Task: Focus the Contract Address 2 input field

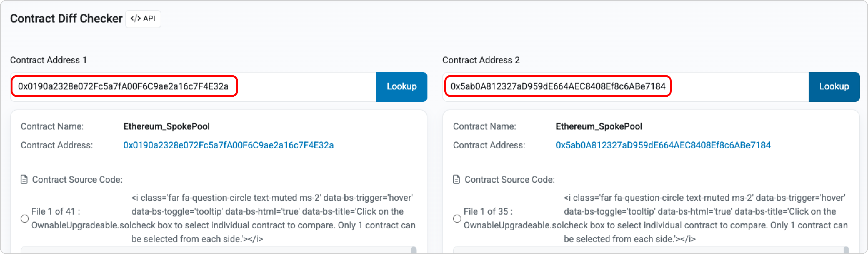Action: pyautogui.click(x=625, y=87)
